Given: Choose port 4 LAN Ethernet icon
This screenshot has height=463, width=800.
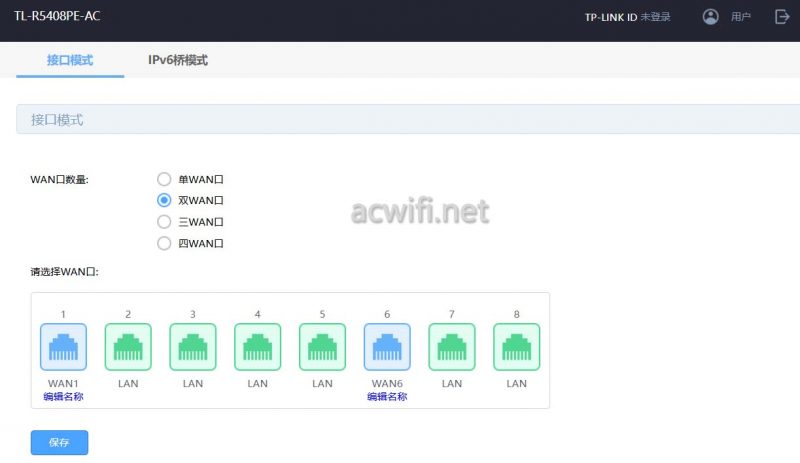Looking at the screenshot, I should 258,347.
